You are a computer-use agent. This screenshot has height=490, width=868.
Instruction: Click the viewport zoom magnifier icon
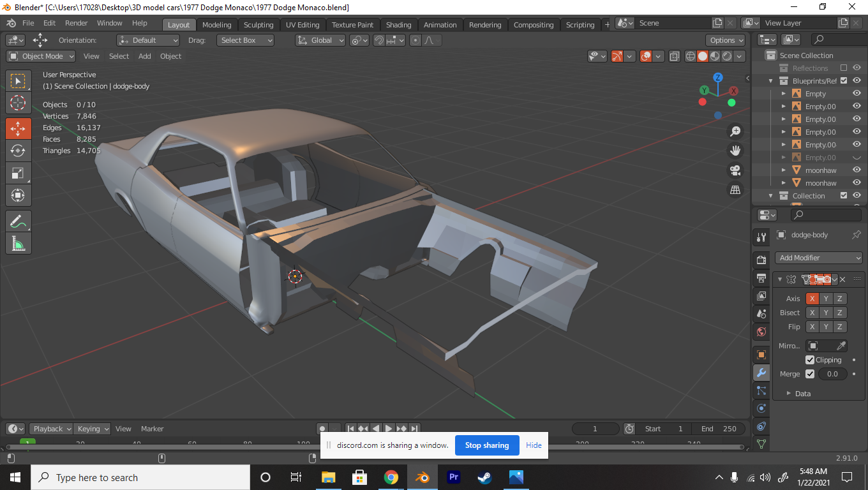(x=735, y=131)
